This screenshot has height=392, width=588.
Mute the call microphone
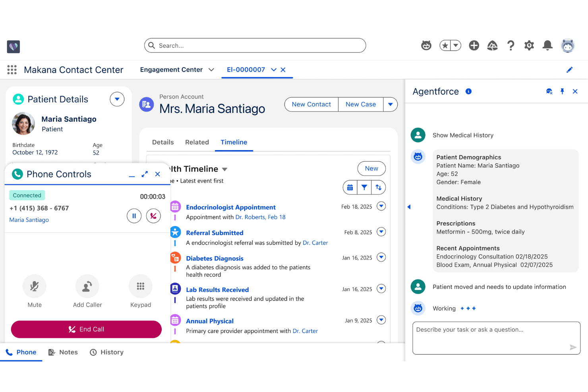pos(35,286)
